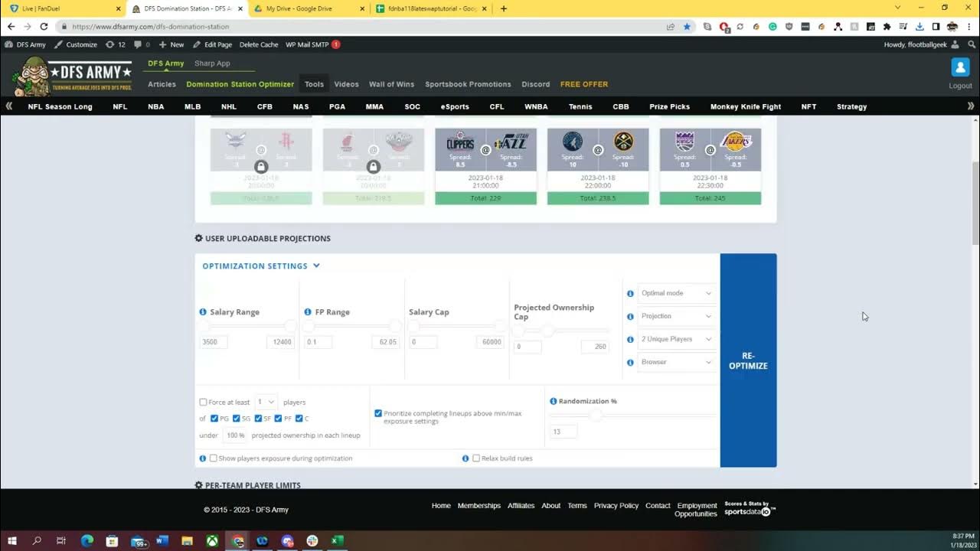Open the Optimal mode dropdown

(x=676, y=293)
